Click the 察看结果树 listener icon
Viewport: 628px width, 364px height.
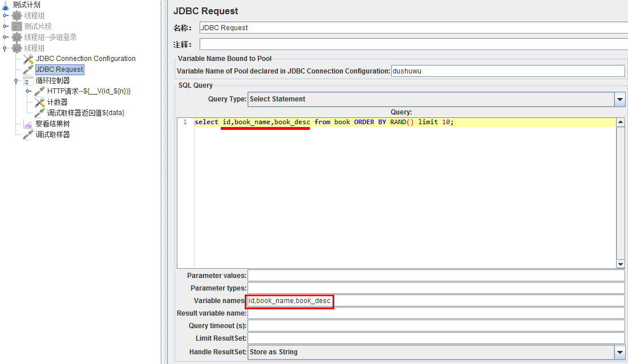click(x=28, y=124)
